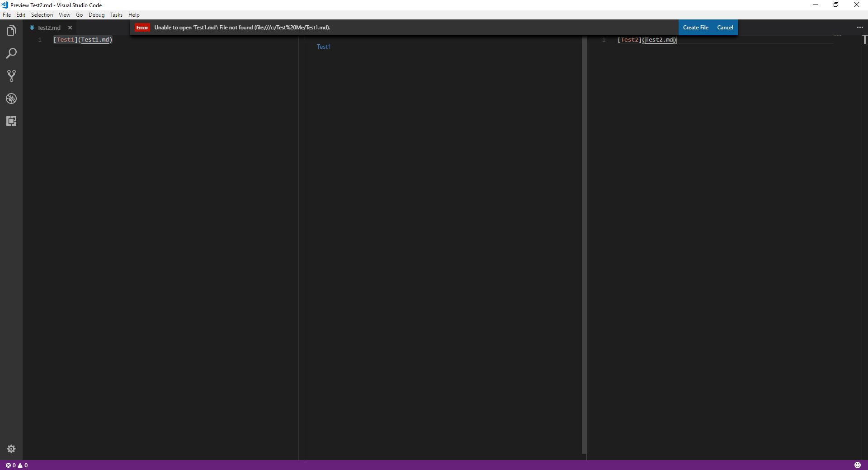Open the Explorer view in the activity bar
This screenshot has width=868, height=470.
pyautogui.click(x=11, y=30)
